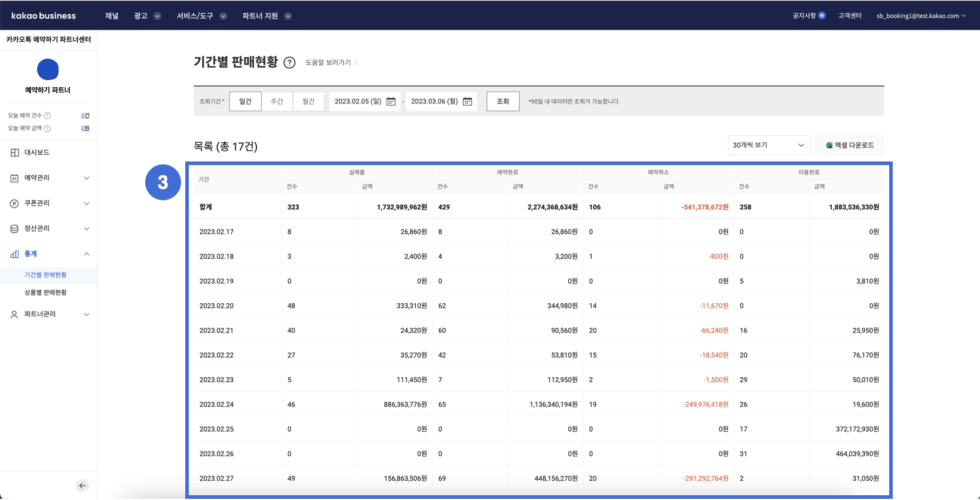Switch period to 주간
980x500 pixels.
(277, 102)
